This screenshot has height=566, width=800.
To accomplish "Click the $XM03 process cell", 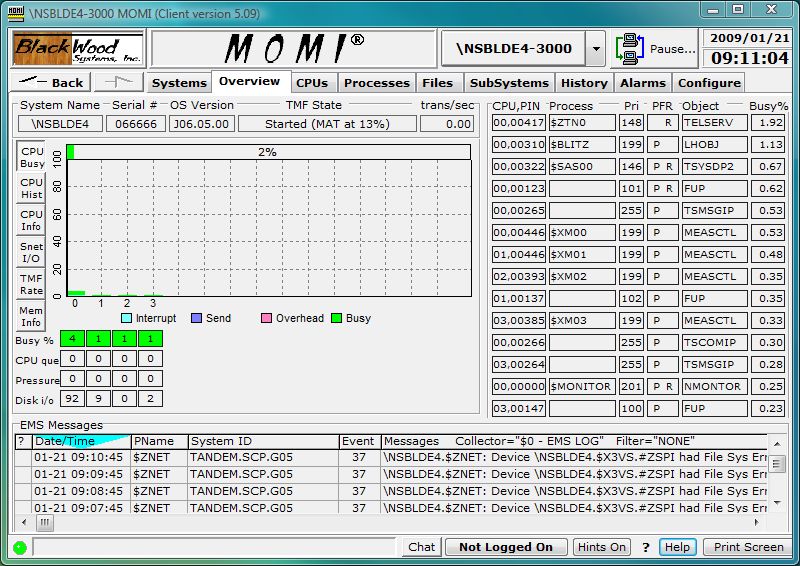I will coord(582,321).
